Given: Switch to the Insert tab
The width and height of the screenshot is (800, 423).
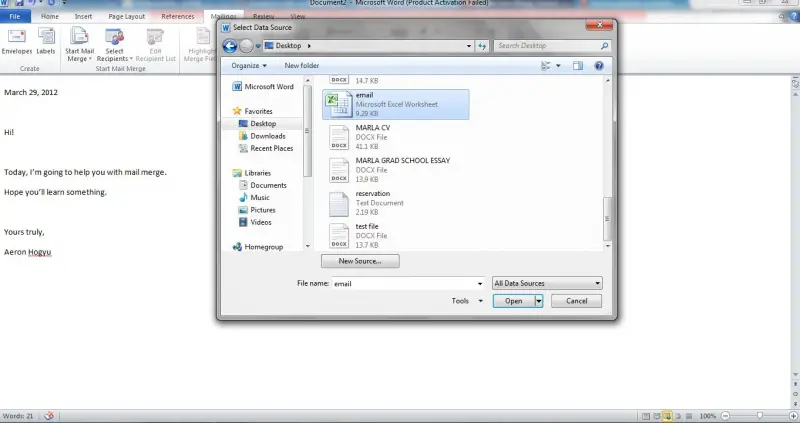Looking at the screenshot, I should (83, 16).
